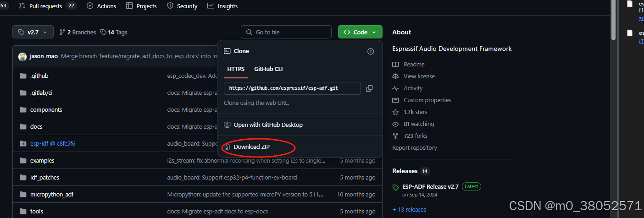Click the clone help question mark icon
This screenshot has height=218, width=644.
click(371, 51)
